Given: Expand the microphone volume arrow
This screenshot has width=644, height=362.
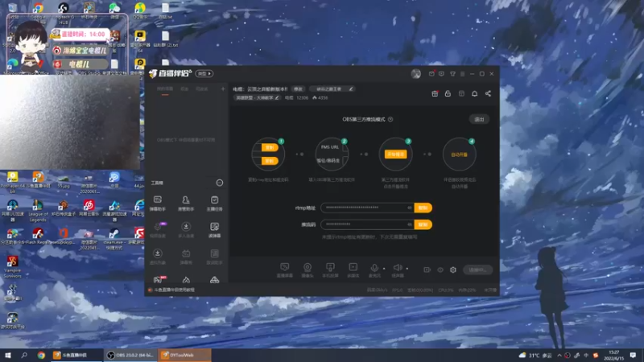Looking at the screenshot, I should (x=384, y=269).
